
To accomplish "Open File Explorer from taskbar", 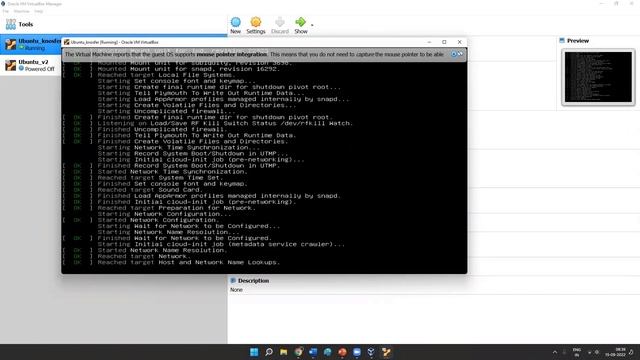I will click(x=283, y=352).
